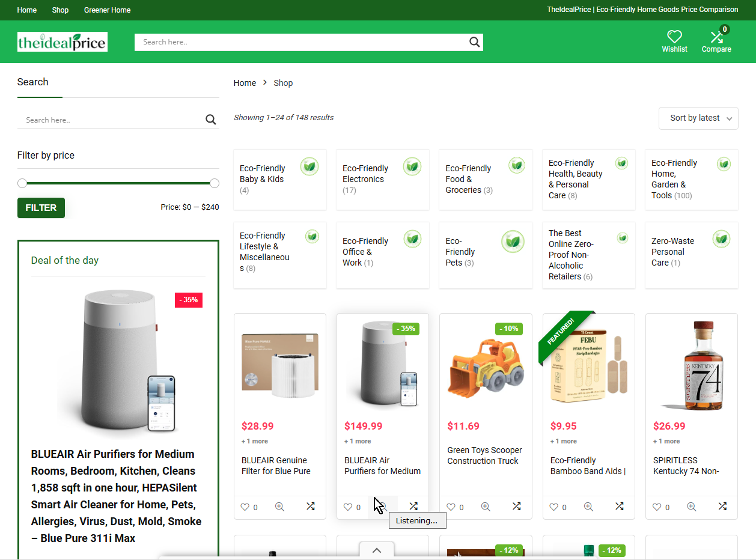Click the sidebar search magnifier icon
This screenshot has height=560, width=756.
(210, 120)
